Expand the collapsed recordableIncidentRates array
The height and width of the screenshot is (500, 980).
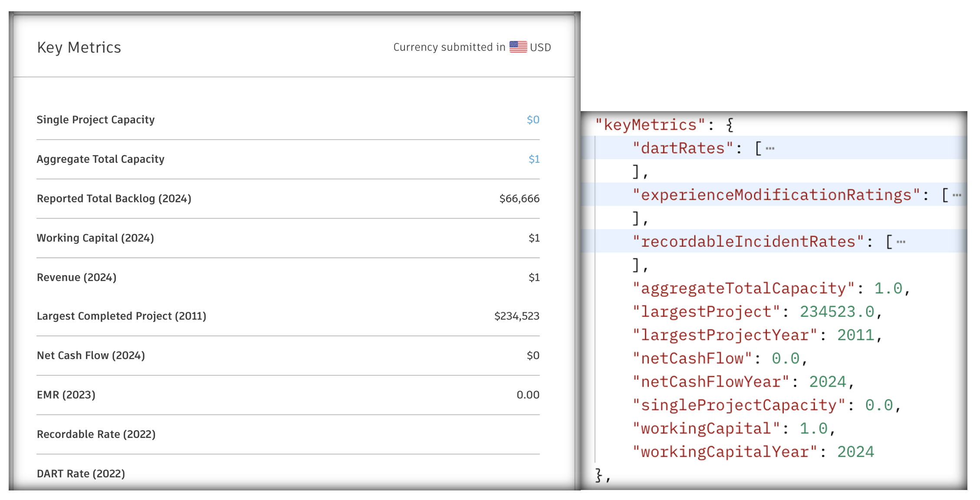[x=901, y=242]
